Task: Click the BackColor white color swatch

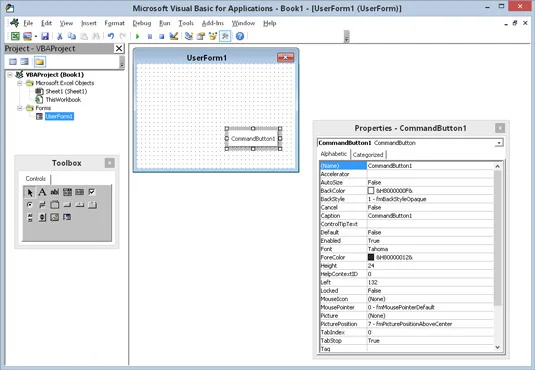Action: [371, 190]
